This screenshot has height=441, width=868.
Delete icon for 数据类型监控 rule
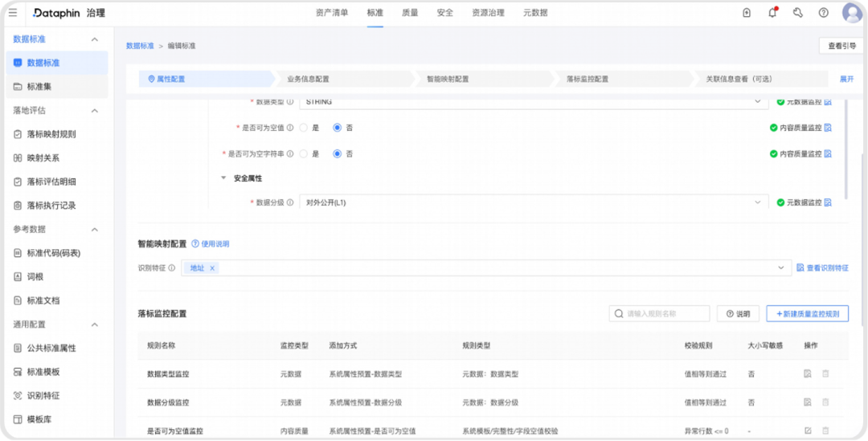[825, 374]
